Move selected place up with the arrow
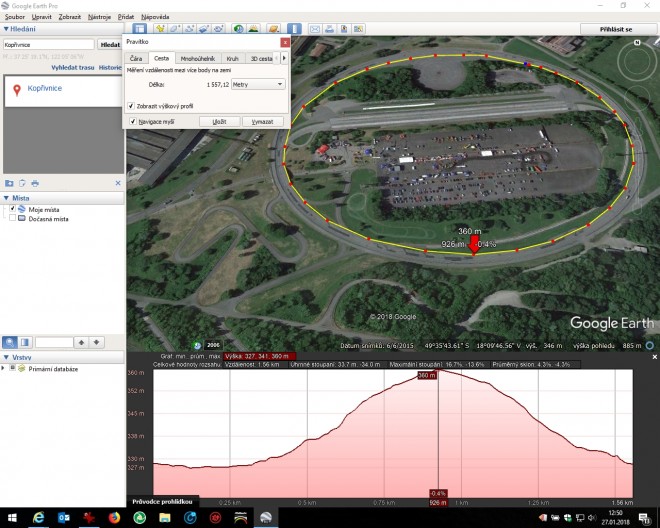The width and height of the screenshot is (660, 528). (81, 342)
